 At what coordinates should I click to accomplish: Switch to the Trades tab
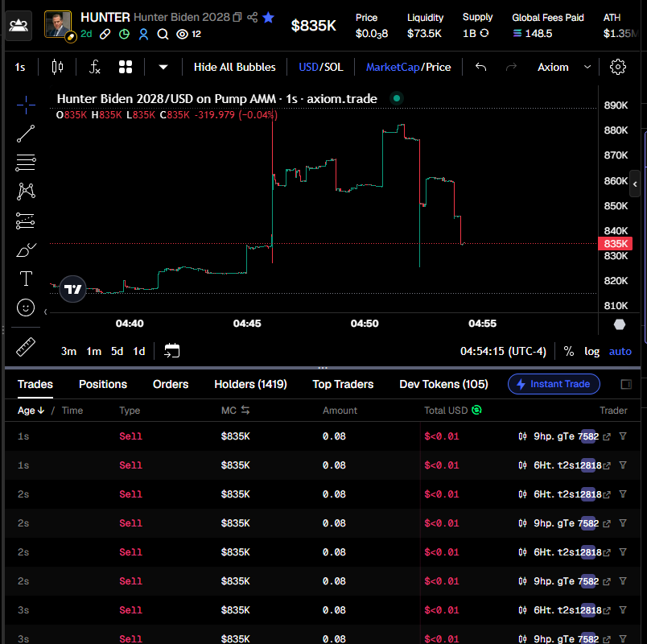point(35,384)
